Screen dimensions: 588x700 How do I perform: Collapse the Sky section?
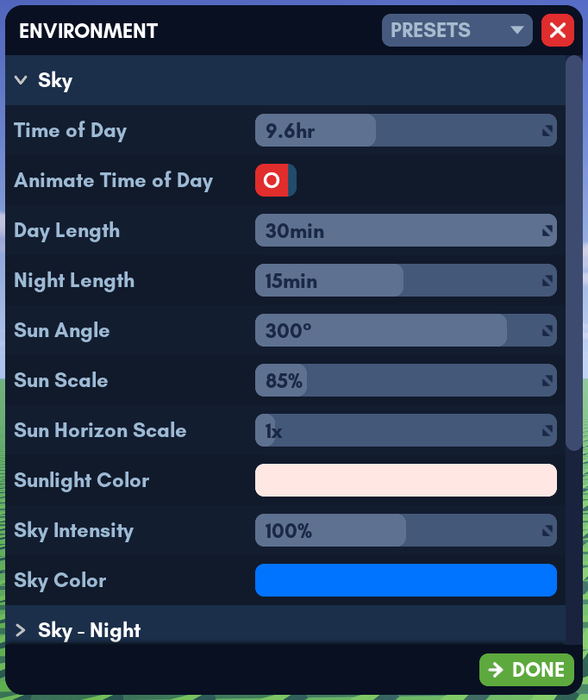(x=21, y=79)
